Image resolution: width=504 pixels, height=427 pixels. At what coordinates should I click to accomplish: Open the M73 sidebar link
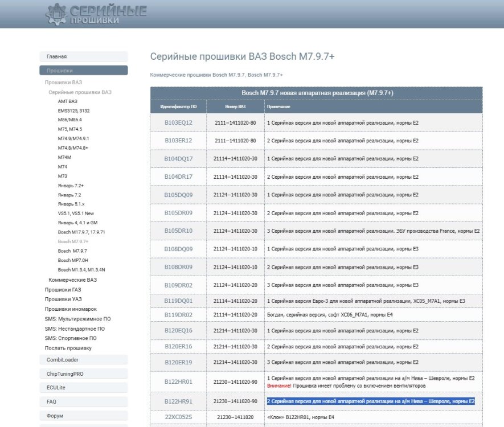[62, 176]
